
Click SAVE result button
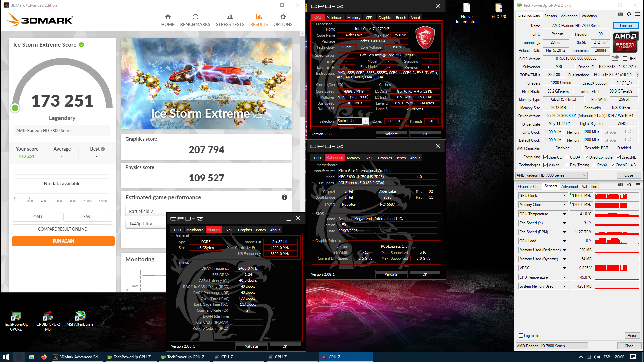click(x=88, y=217)
